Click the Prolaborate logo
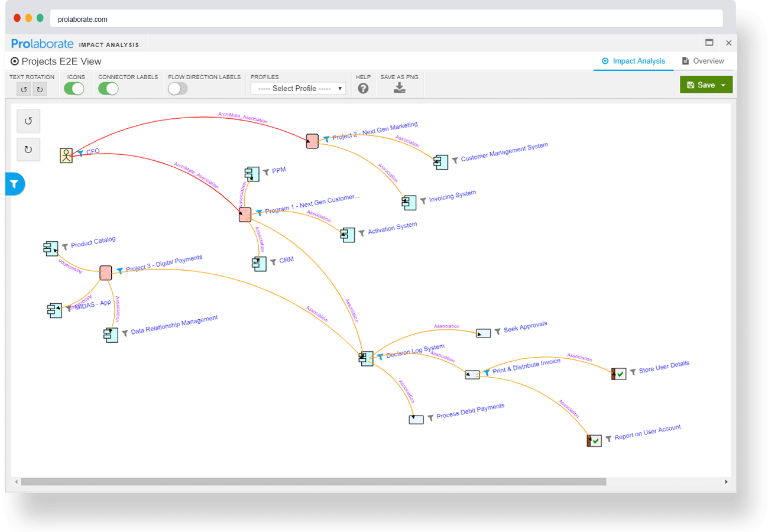 pos(43,44)
